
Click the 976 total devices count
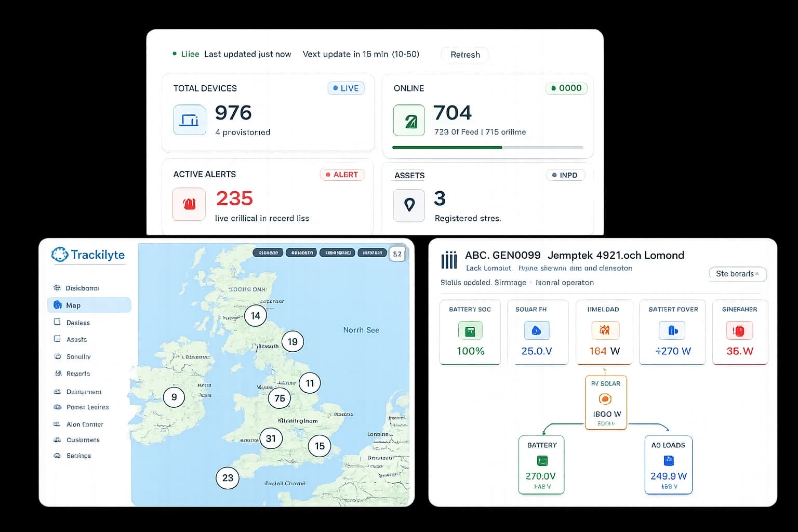[x=233, y=113]
